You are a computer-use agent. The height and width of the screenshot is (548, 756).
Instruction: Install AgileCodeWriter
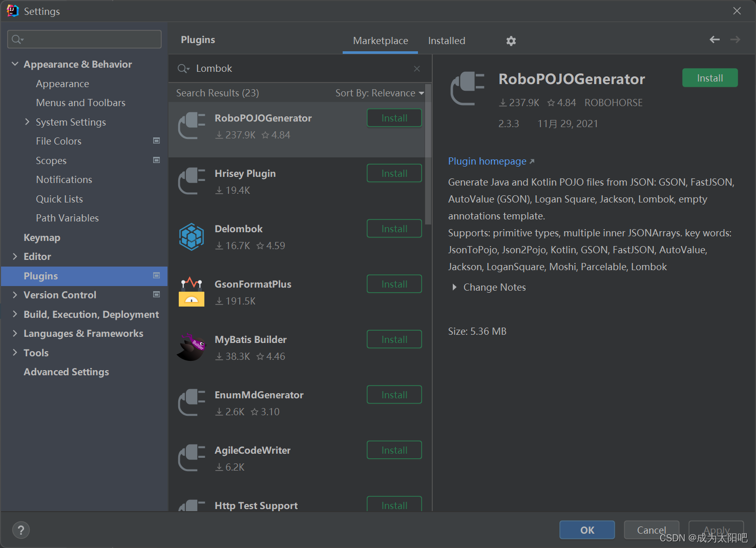coord(394,450)
